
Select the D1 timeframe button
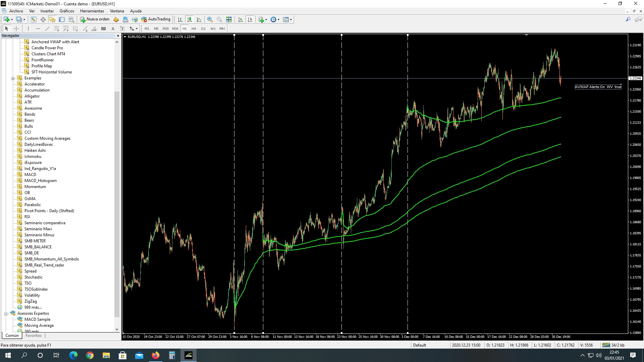point(203,29)
